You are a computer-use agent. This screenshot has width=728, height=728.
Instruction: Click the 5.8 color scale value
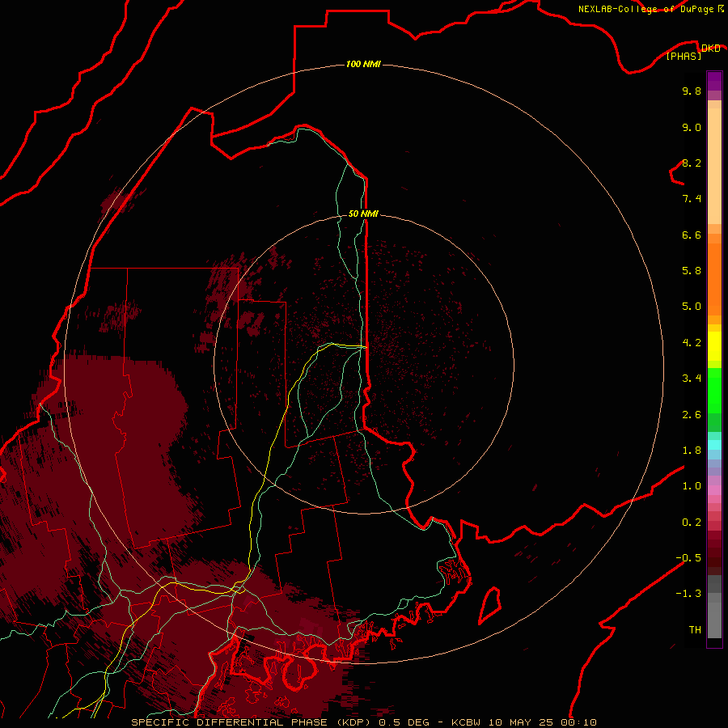692,271
